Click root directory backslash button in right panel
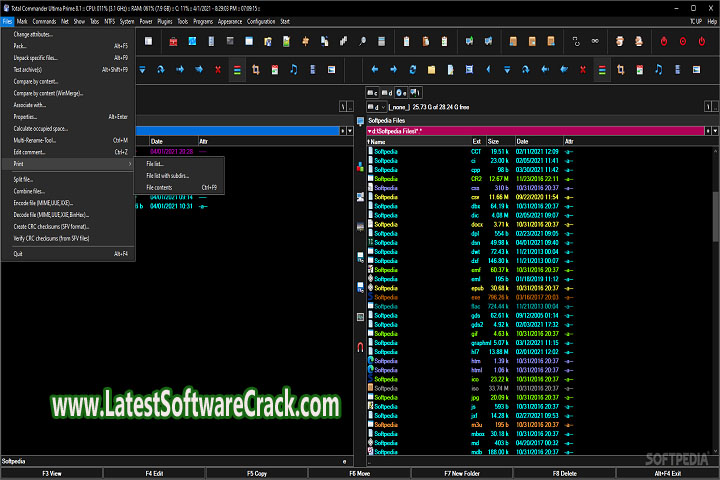This screenshot has width=720, height=480. [x=708, y=107]
